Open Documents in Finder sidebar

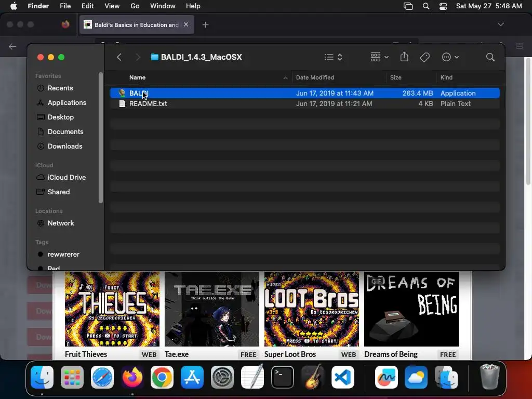65,132
